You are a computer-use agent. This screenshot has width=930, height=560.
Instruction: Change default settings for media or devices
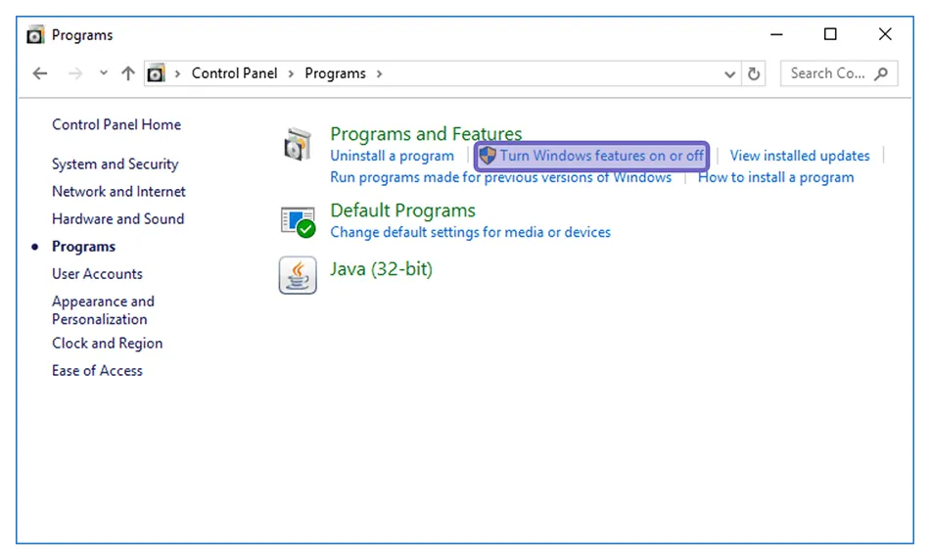(x=470, y=232)
